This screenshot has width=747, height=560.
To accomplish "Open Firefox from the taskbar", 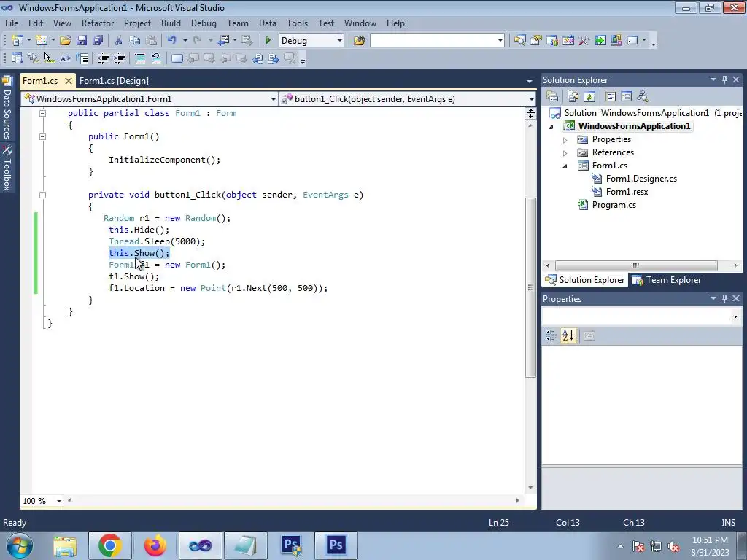I will (155, 545).
